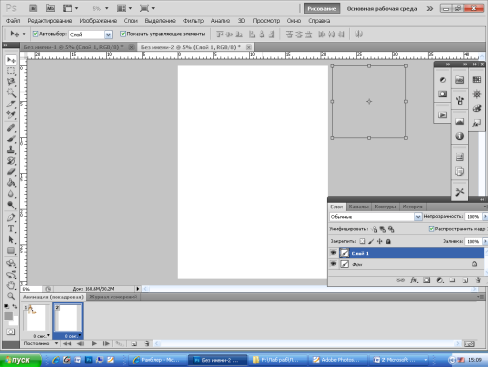Go to the next animation frame
The image size is (488, 367).
(x=106, y=343)
